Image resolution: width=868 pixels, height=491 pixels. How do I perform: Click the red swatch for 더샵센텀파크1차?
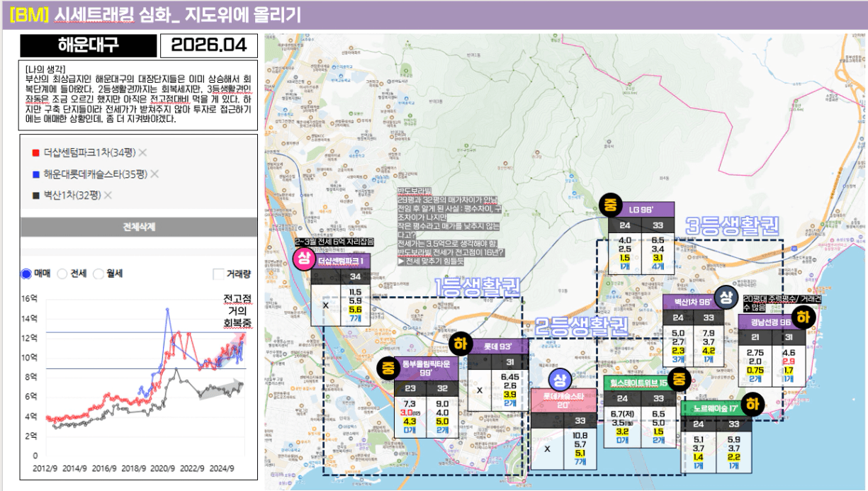[x=35, y=152]
